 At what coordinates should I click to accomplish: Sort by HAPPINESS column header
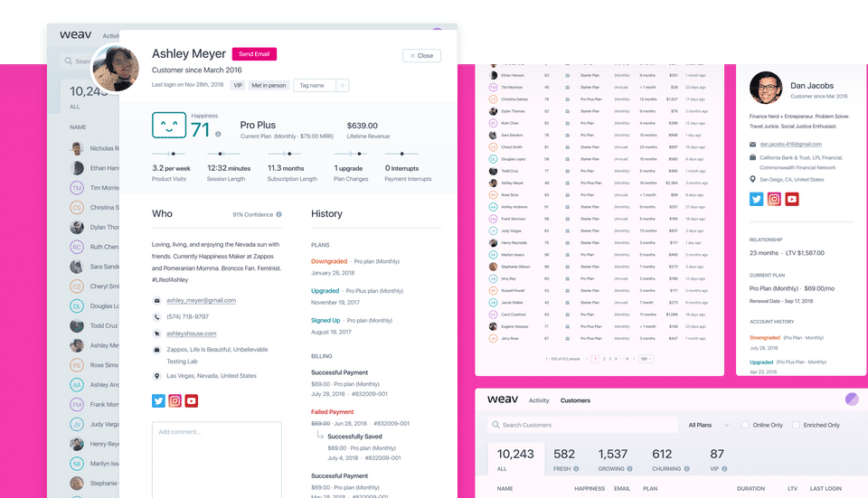pos(590,489)
